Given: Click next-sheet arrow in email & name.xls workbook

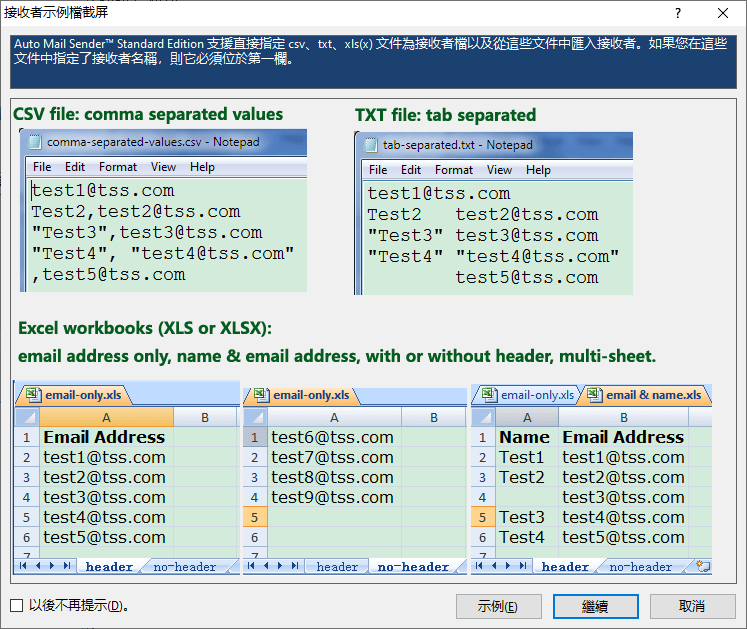Looking at the screenshot, I should 508,566.
